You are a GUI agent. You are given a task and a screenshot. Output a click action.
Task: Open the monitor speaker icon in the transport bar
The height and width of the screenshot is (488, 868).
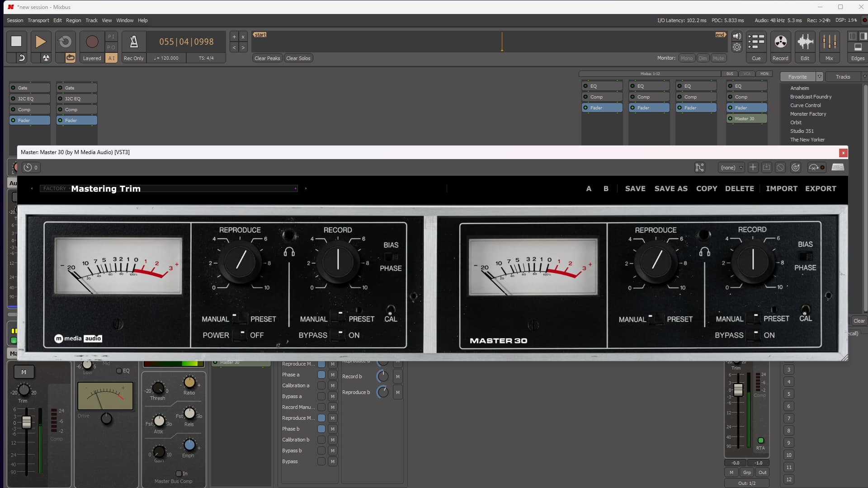click(737, 36)
